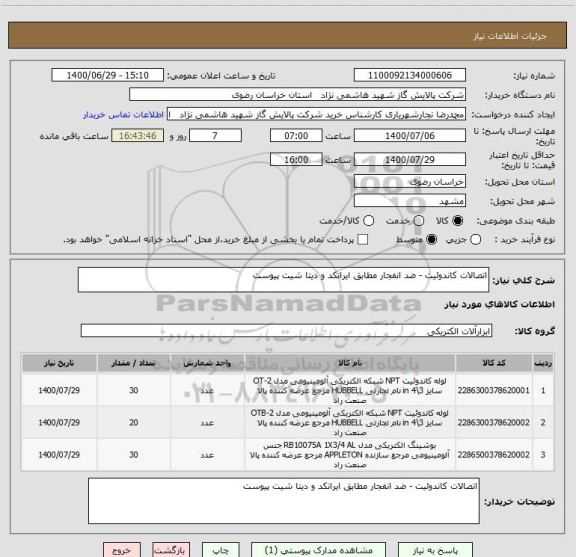Image resolution: width=576 pixels, height=557 pixels.
Task: Click the price validity date 1400/07/29 field
Action: pos(410,159)
